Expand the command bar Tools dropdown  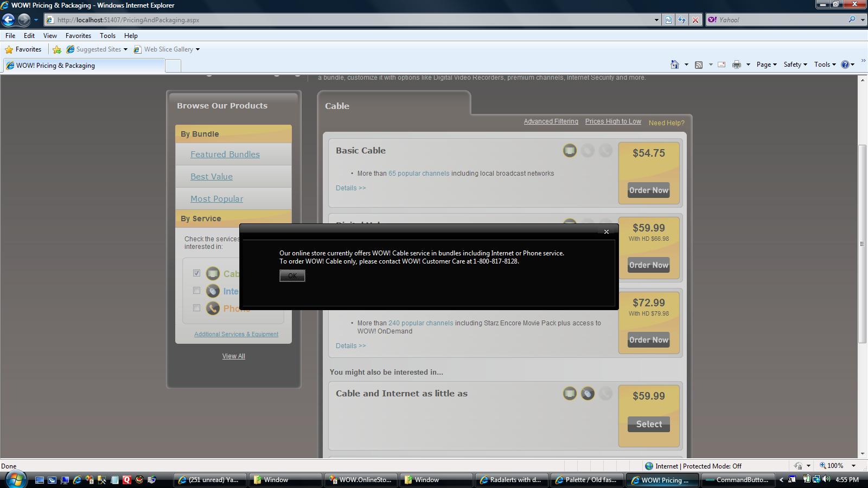tap(825, 65)
